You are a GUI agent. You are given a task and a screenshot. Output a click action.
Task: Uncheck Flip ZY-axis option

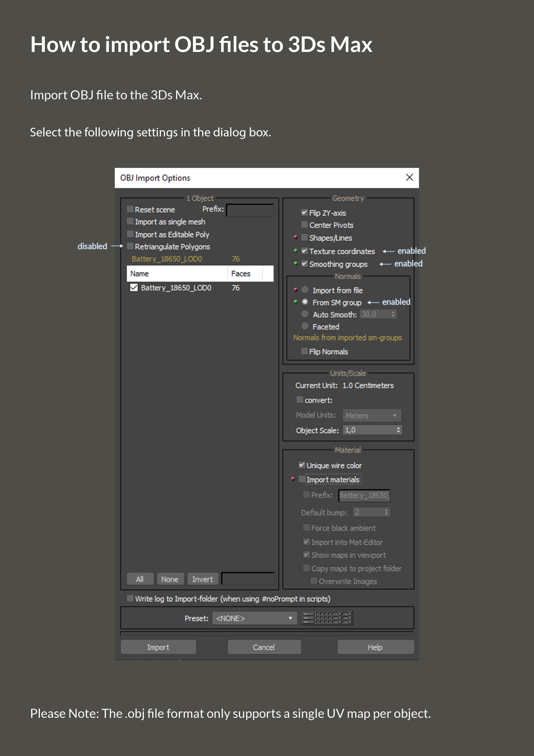(304, 212)
